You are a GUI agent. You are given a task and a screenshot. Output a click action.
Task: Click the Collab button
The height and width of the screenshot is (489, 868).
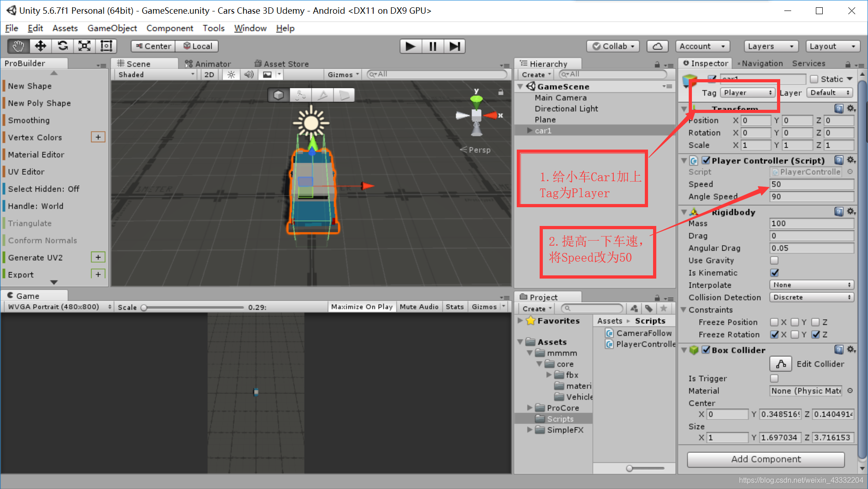(613, 46)
